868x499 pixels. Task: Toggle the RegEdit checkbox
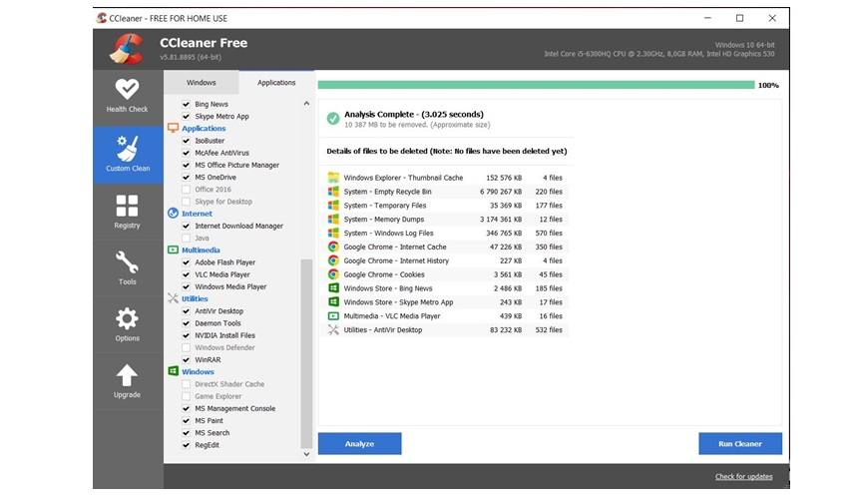coord(186,445)
